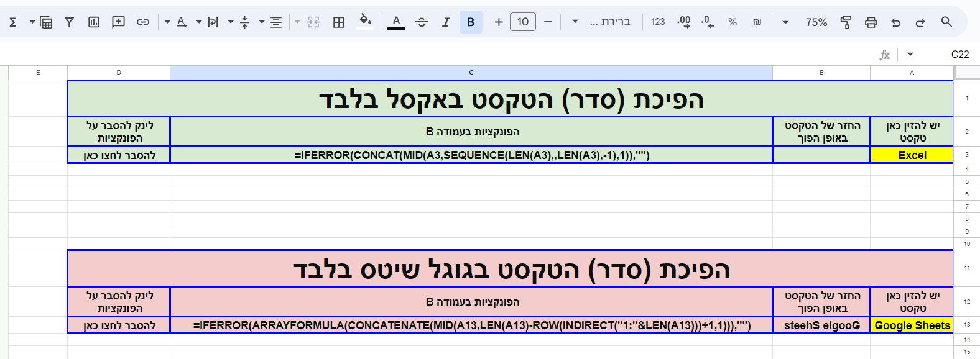Select row 3 header
The height and width of the screenshot is (359, 980).
tap(967, 155)
